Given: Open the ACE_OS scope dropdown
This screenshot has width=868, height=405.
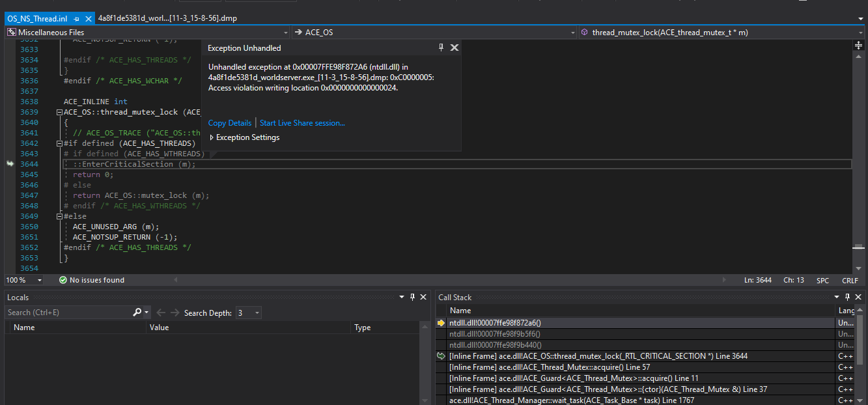Looking at the screenshot, I should 434,32.
